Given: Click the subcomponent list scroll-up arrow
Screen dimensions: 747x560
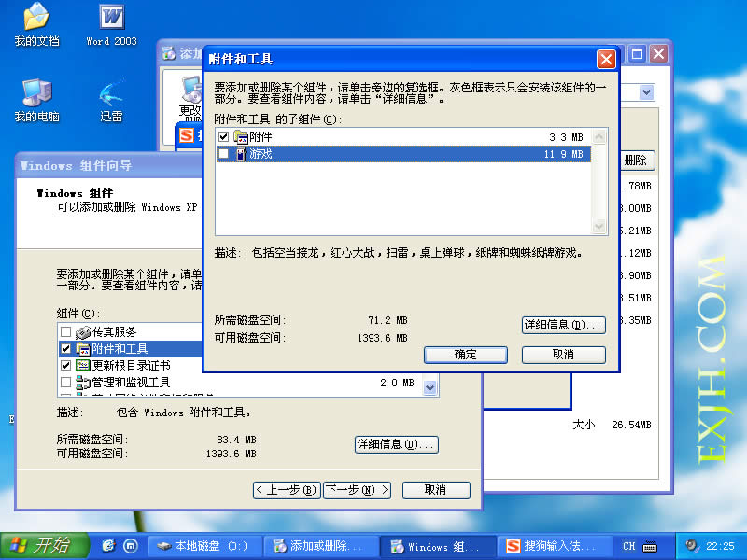Looking at the screenshot, I should [599, 137].
